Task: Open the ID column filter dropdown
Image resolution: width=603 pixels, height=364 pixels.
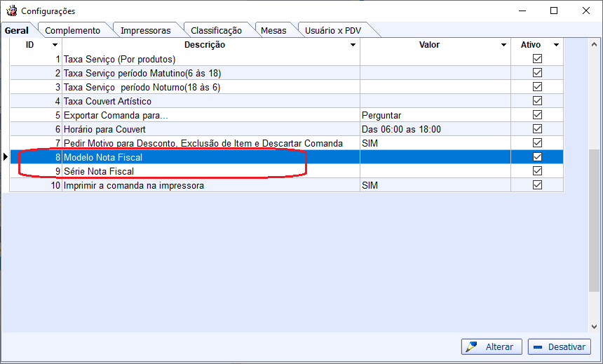Action: click(x=55, y=45)
